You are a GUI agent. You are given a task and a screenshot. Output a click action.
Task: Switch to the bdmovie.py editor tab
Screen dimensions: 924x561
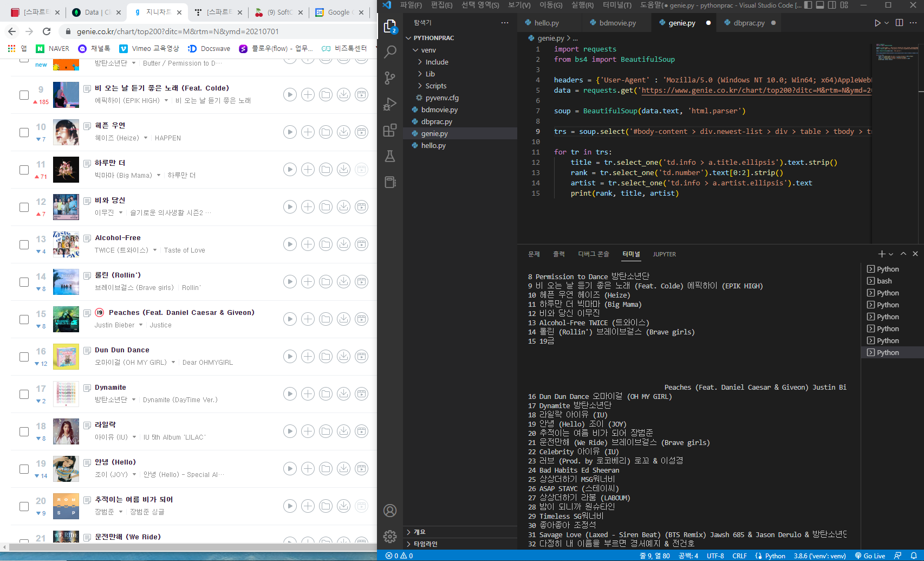[617, 23]
